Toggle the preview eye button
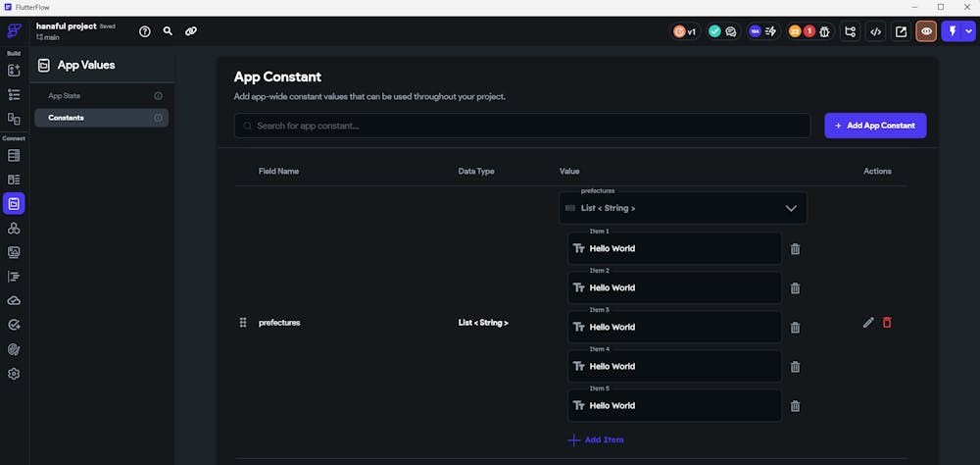980x465 pixels. (926, 31)
